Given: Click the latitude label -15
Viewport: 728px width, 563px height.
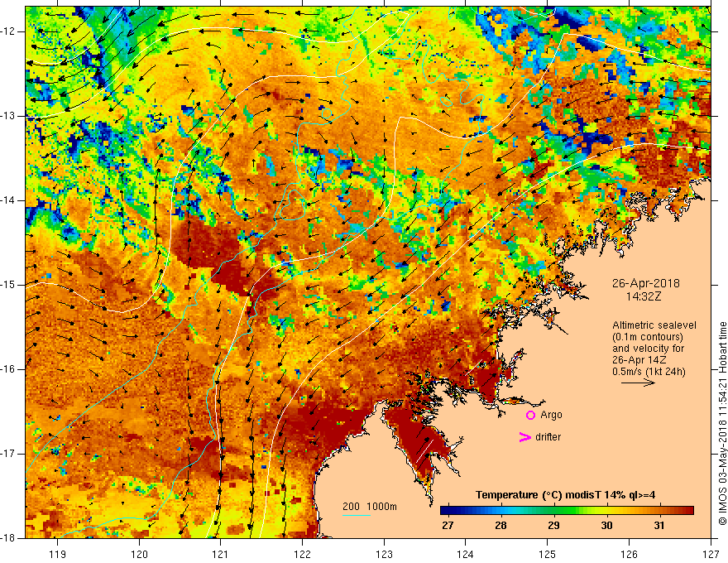Looking at the screenshot, I should point(8,285).
